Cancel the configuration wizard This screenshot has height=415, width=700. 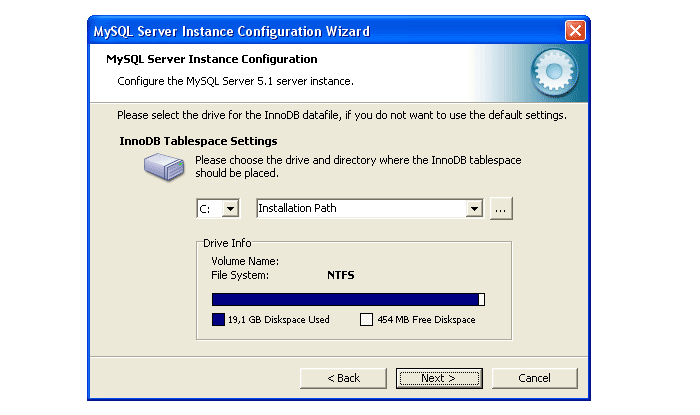534,378
